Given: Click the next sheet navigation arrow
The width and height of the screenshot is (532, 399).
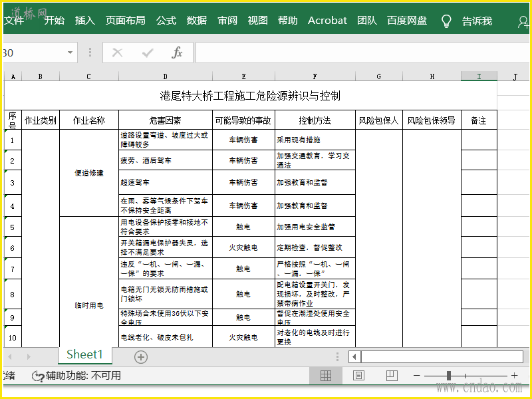Looking at the screenshot, I should pyautogui.click(x=29, y=356).
